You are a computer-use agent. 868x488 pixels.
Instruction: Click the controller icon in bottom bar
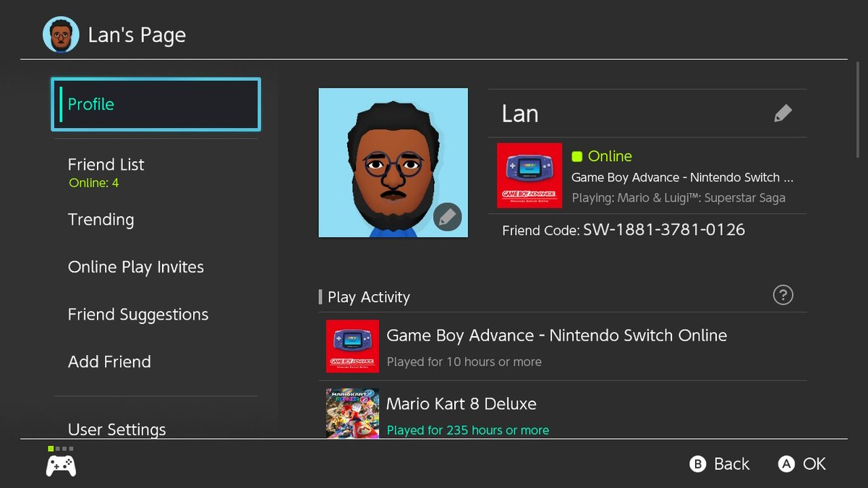(x=61, y=466)
